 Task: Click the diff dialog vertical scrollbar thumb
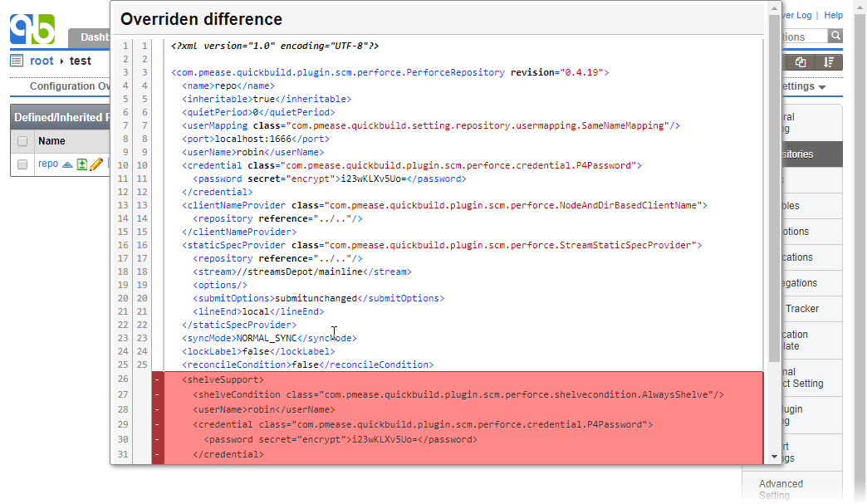coord(774,189)
